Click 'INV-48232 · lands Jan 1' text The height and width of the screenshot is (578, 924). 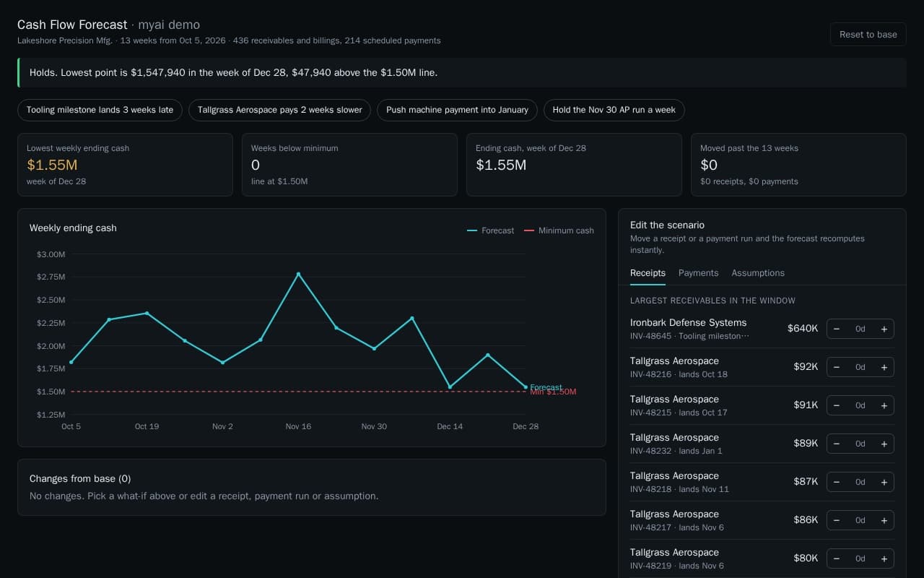pyautogui.click(x=676, y=451)
